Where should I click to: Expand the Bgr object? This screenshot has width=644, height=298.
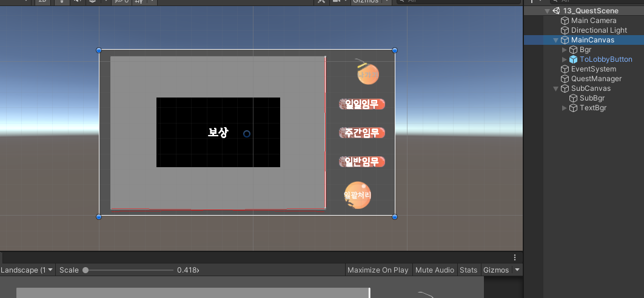click(x=565, y=50)
